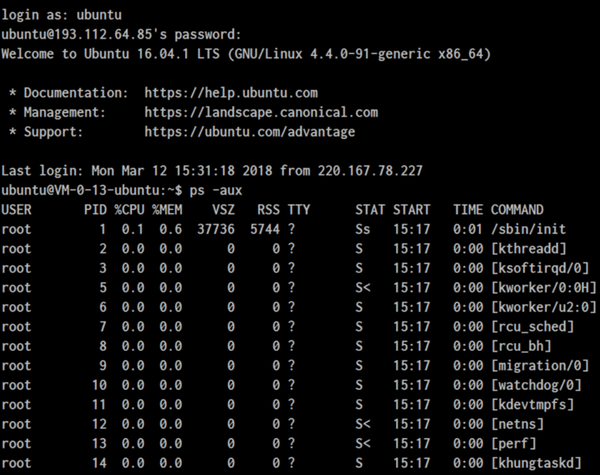The height and width of the screenshot is (475, 600).
Task: Click the https://ubuntu.com/advantage support URL
Action: (x=250, y=132)
